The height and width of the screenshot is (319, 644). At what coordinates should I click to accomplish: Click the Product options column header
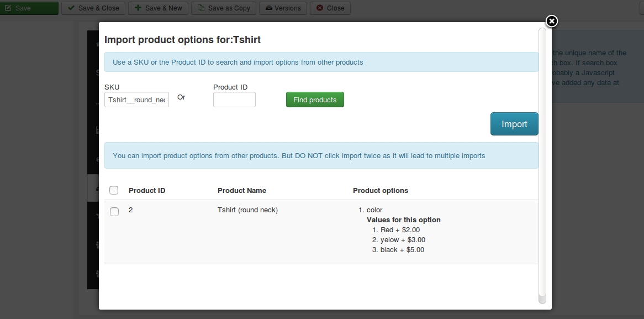point(381,190)
